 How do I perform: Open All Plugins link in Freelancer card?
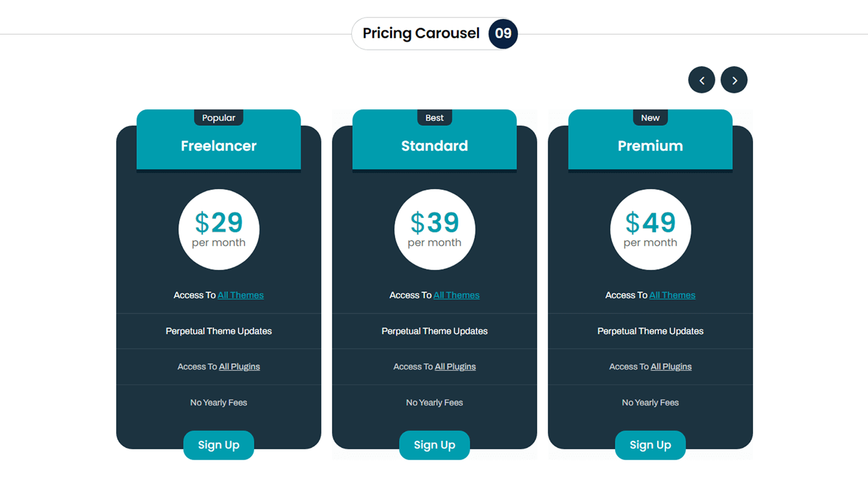pos(239,367)
